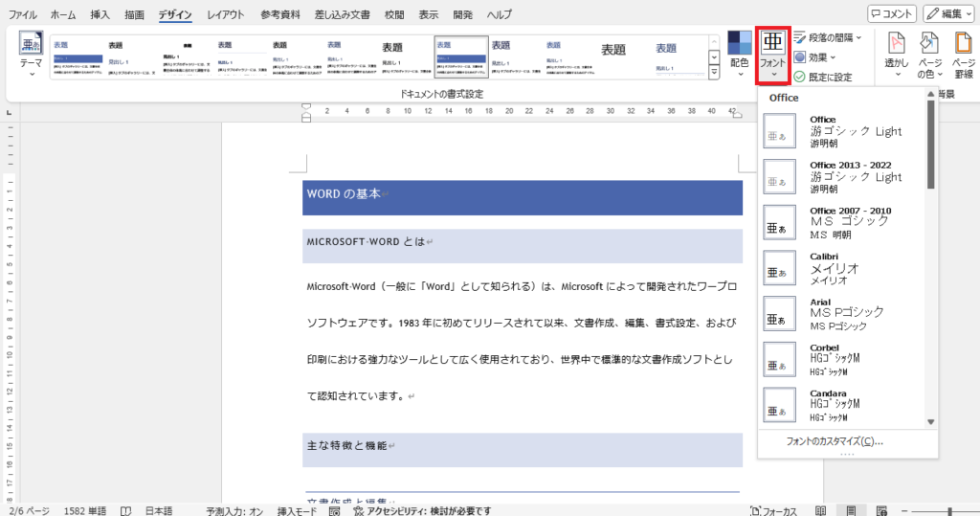Click the 1582 単語 word count
980x516 pixels.
click(x=85, y=510)
